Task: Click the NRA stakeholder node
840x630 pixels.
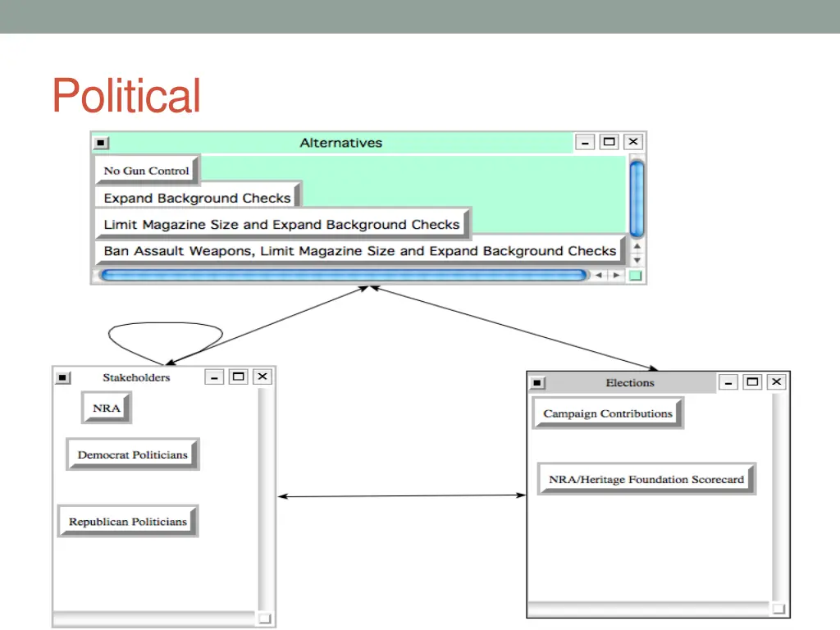Action: 107,408
